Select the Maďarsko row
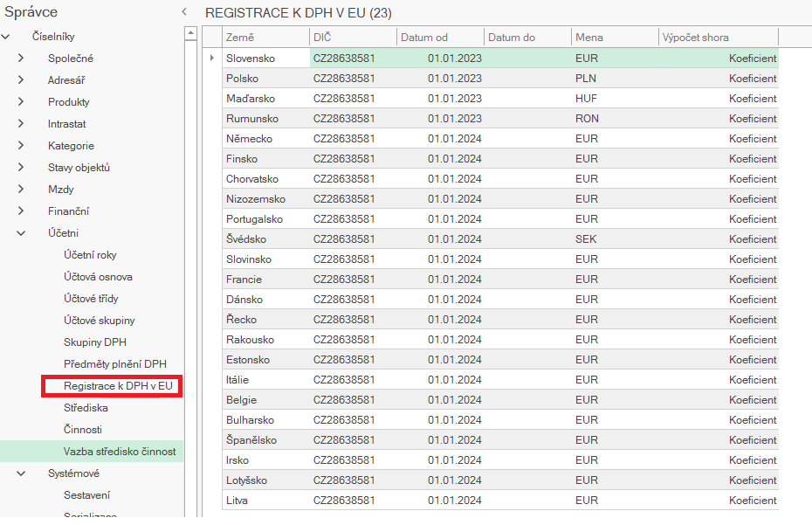 500,99
